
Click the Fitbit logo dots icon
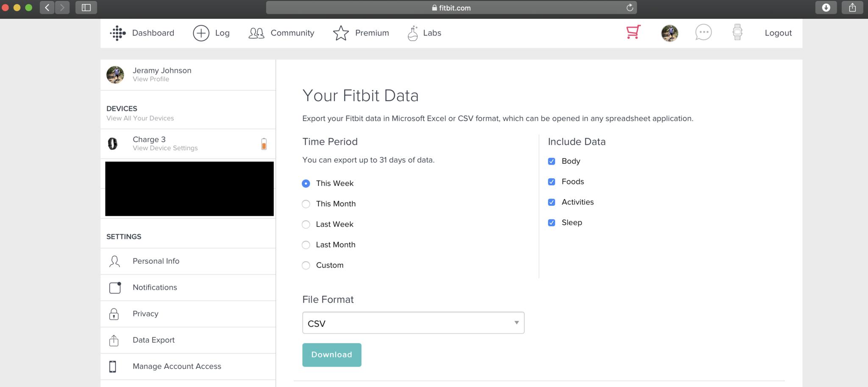click(118, 33)
